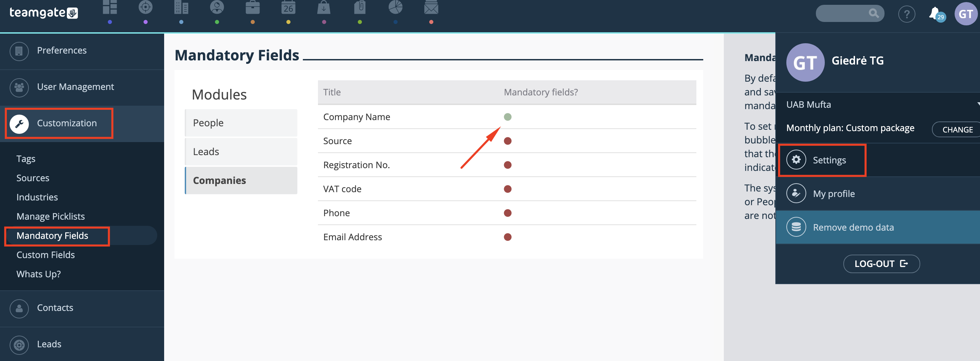Choose Remove demo data text
This screenshot has height=361, width=980.
pos(853,227)
